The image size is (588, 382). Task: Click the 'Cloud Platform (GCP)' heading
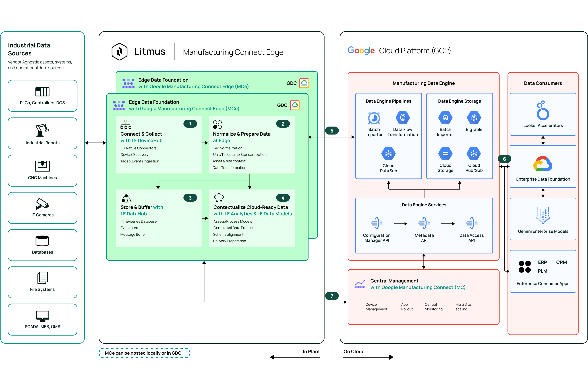click(415, 51)
